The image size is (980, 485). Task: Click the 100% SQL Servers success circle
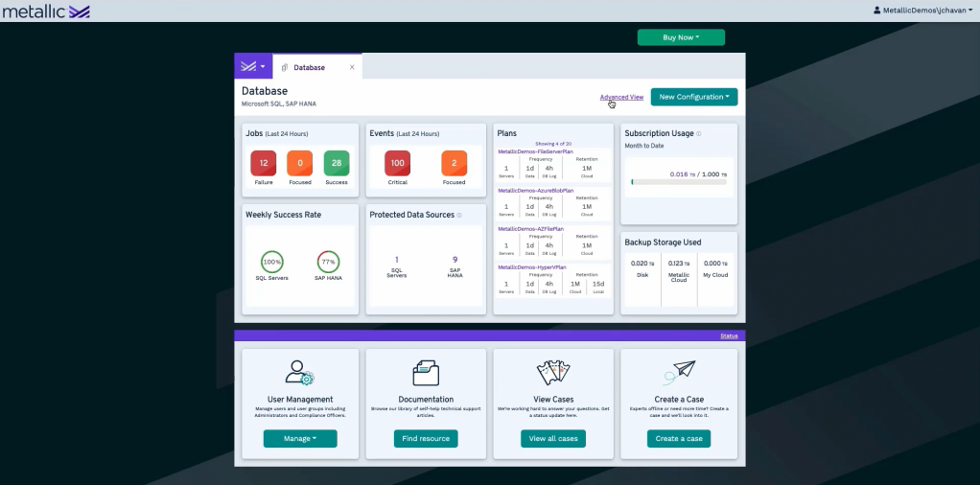272,262
